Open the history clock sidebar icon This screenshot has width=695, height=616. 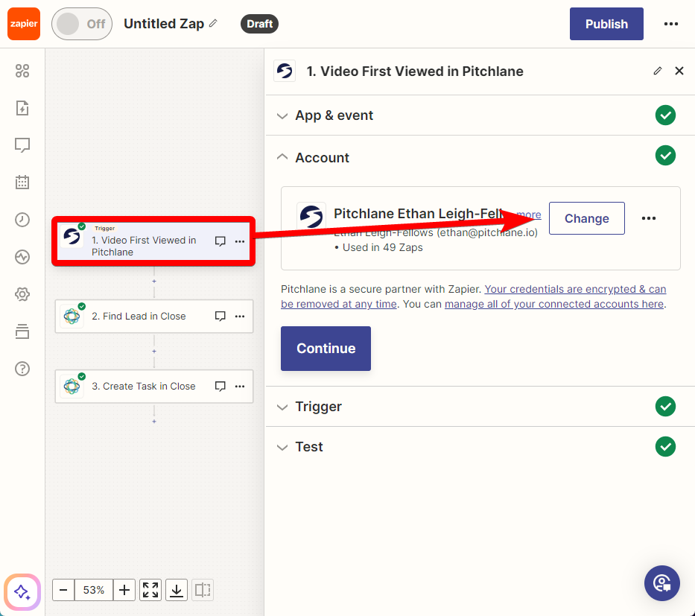(22, 220)
